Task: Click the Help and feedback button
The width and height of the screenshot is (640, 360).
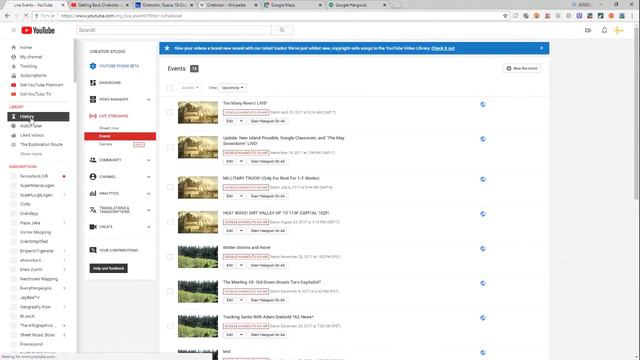Action: 109,268
